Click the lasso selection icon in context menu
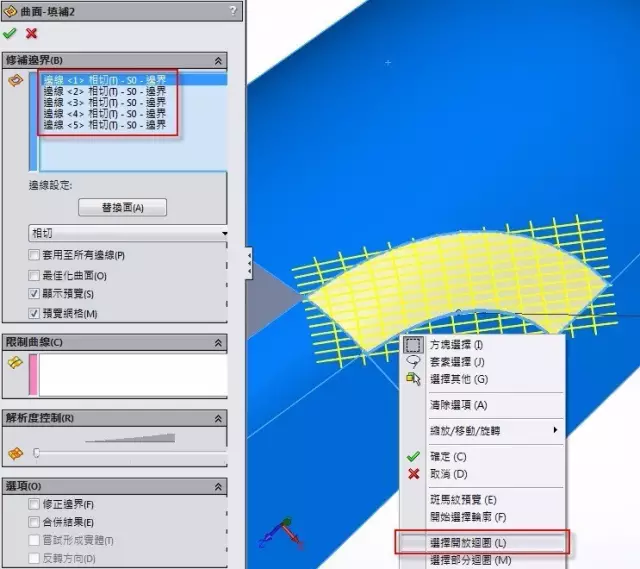The height and width of the screenshot is (569, 640). [413, 362]
